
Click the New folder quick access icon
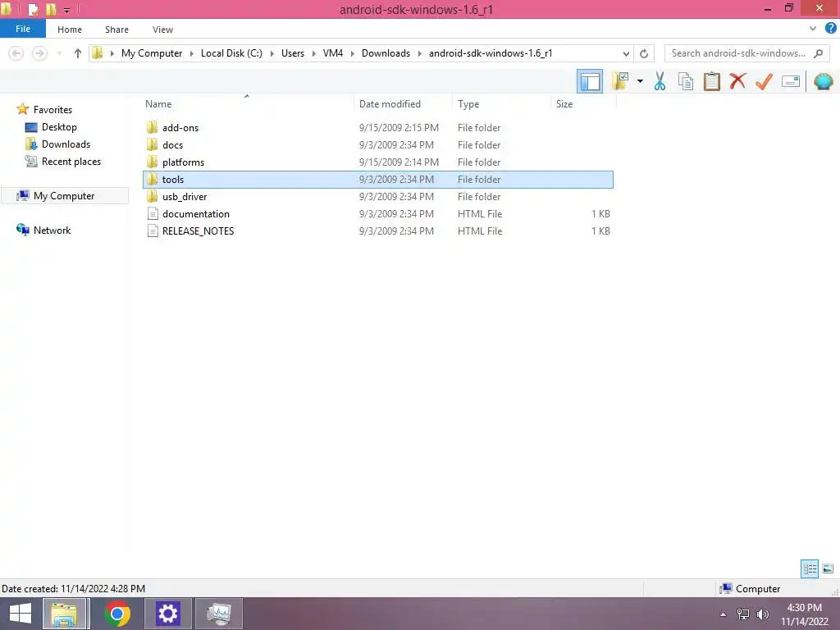[x=51, y=9]
